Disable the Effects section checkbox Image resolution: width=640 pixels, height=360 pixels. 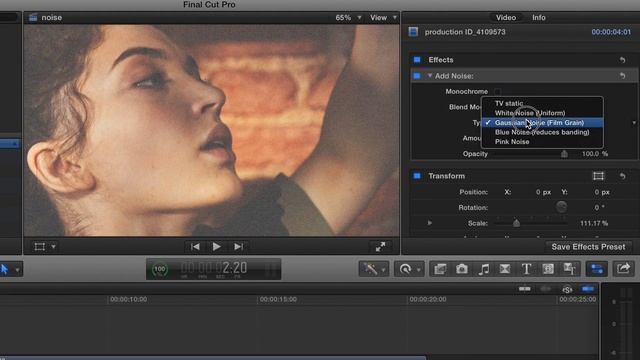point(417,60)
